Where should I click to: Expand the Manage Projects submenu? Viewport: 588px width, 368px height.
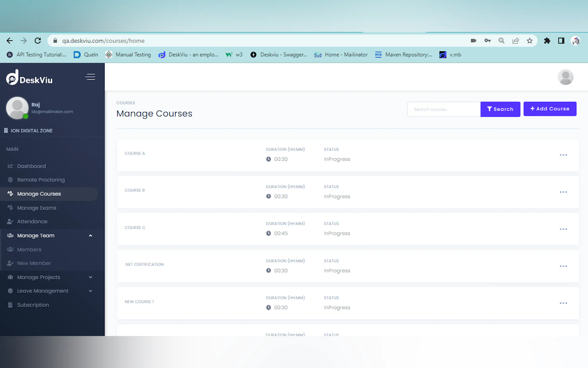(91, 277)
